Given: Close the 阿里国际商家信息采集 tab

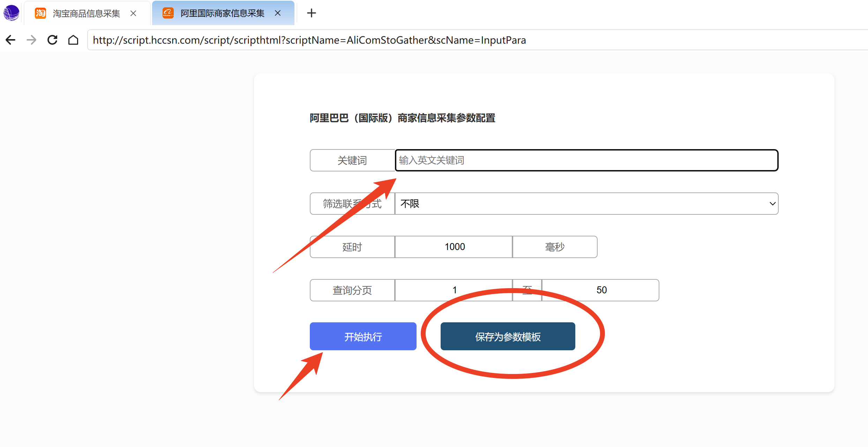Looking at the screenshot, I should click(278, 13).
